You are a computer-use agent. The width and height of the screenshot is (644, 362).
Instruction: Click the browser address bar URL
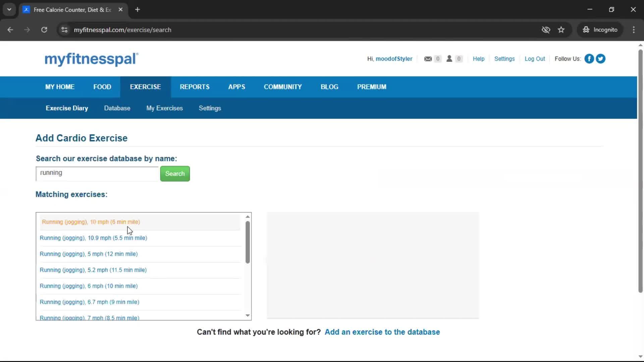(x=122, y=30)
